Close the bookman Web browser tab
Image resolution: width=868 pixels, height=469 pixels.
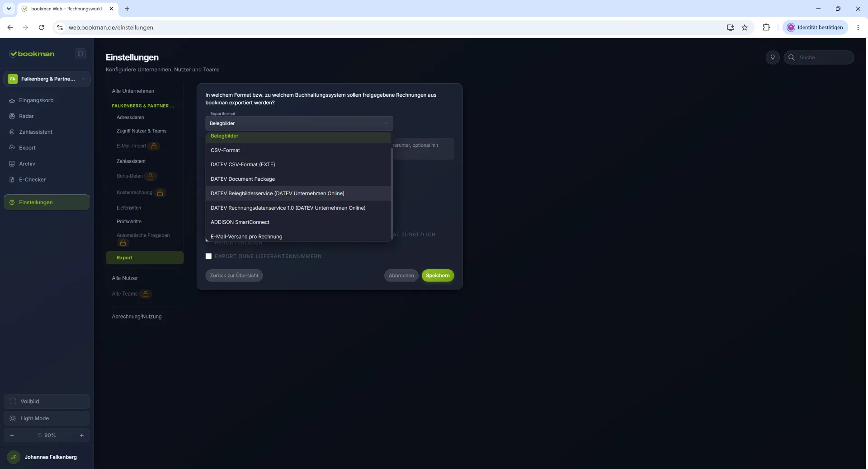pyautogui.click(x=111, y=9)
